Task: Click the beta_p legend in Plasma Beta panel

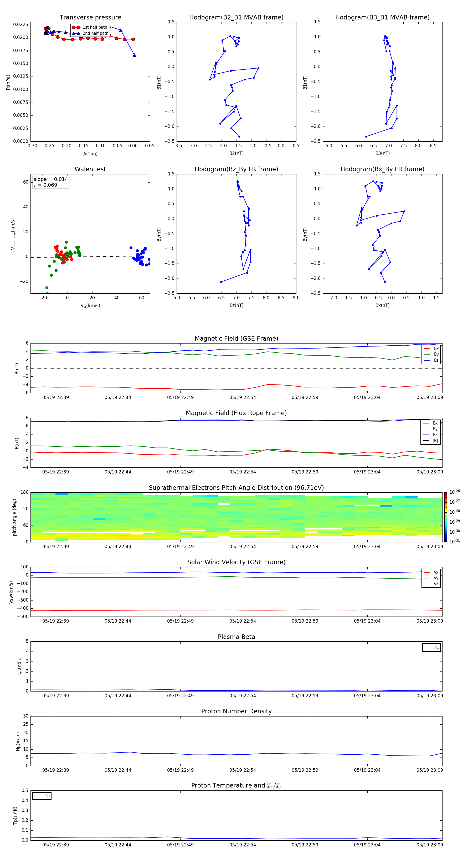Action: (x=431, y=647)
